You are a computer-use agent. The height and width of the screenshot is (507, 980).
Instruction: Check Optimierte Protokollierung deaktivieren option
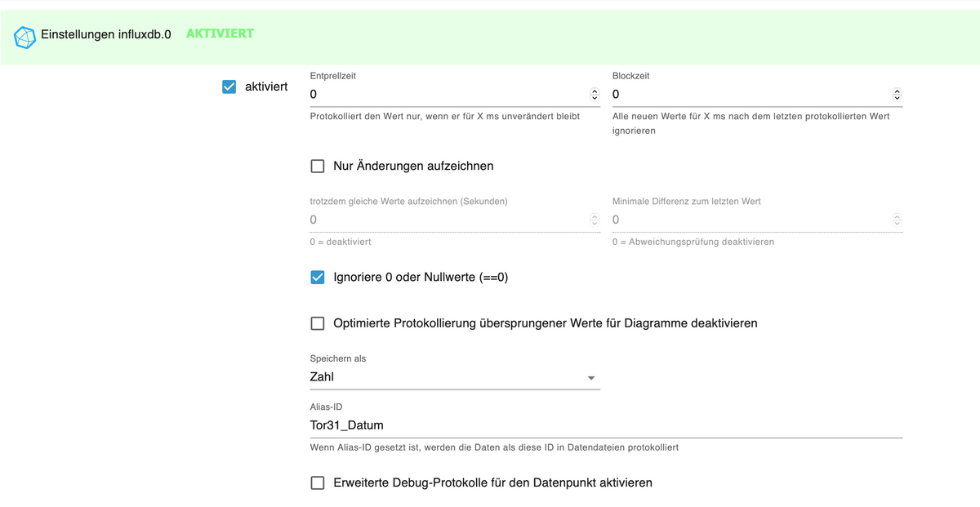[318, 323]
